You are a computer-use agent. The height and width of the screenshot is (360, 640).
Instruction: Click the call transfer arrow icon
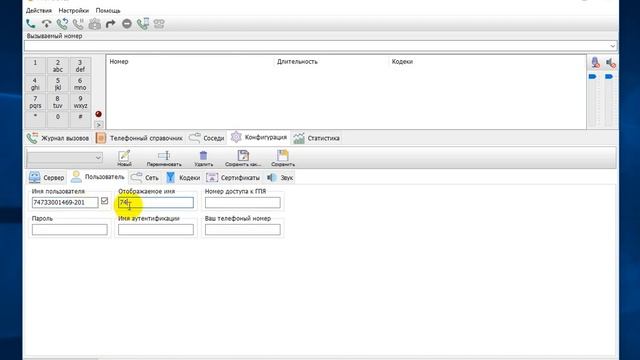point(111,24)
